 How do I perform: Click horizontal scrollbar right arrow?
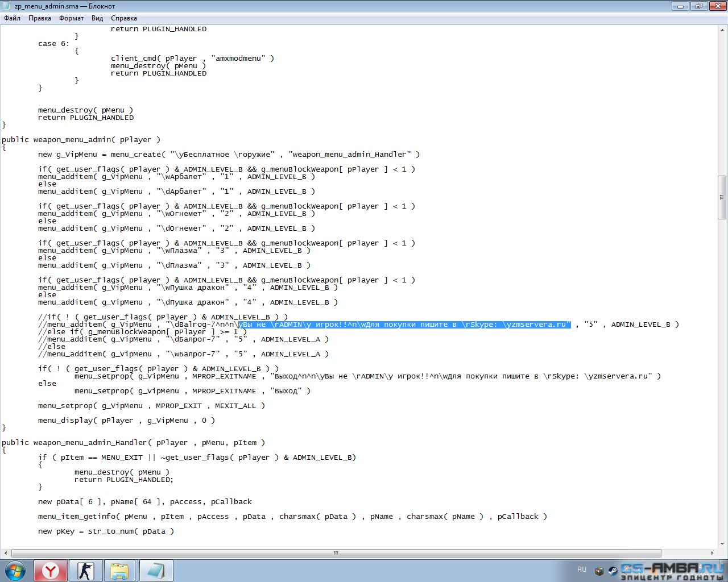pos(712,553)
